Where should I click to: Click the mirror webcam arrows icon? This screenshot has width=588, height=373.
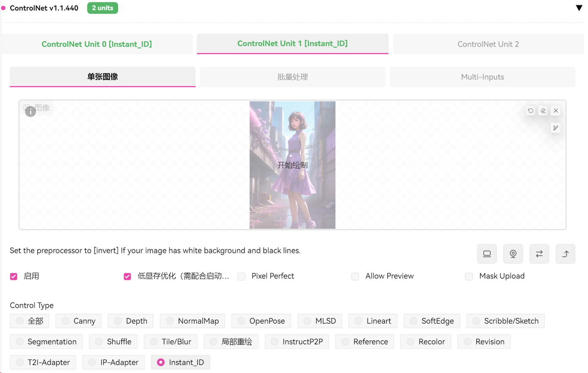click(539, 253)
